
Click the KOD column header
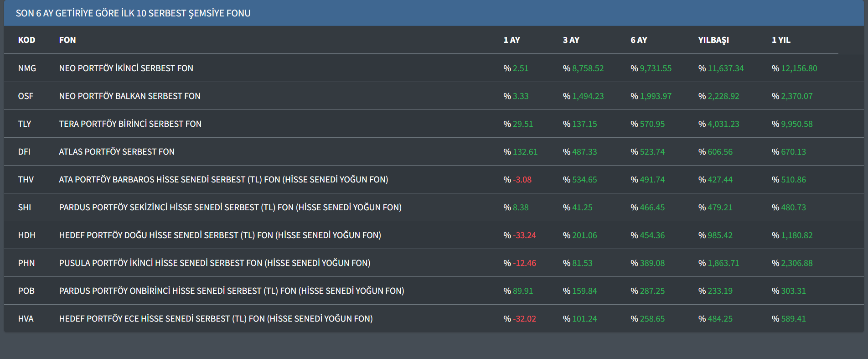click(x=26, y=40)
